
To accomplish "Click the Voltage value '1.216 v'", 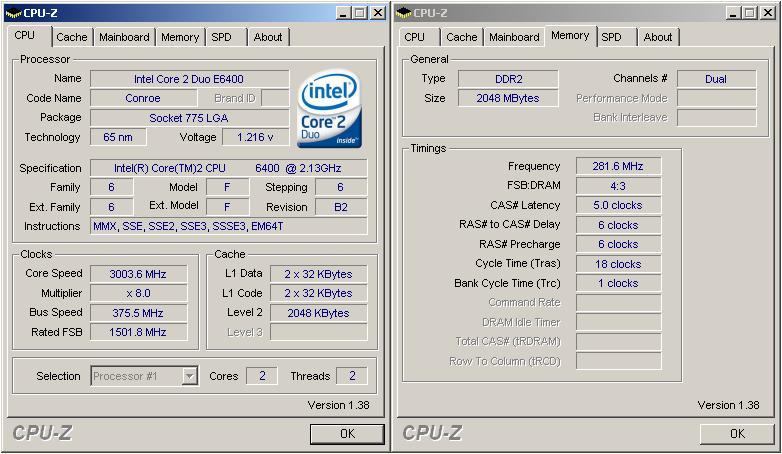I will tap(255, 137).
